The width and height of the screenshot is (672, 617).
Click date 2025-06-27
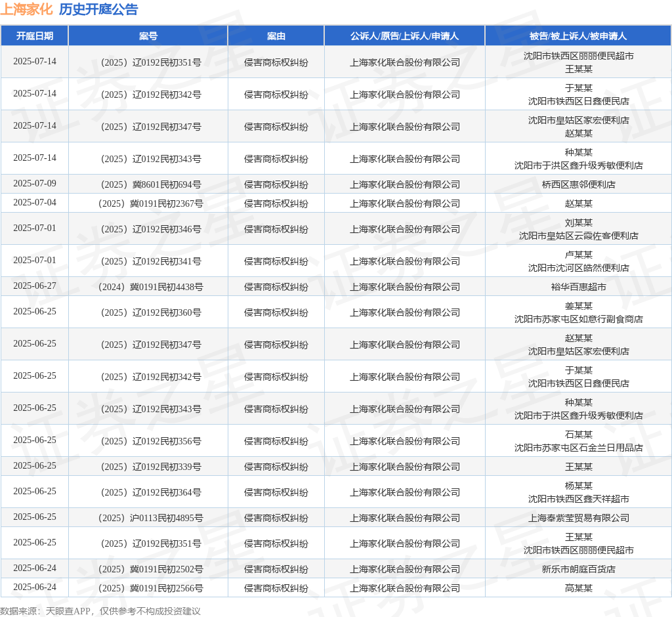coord(35,286)
